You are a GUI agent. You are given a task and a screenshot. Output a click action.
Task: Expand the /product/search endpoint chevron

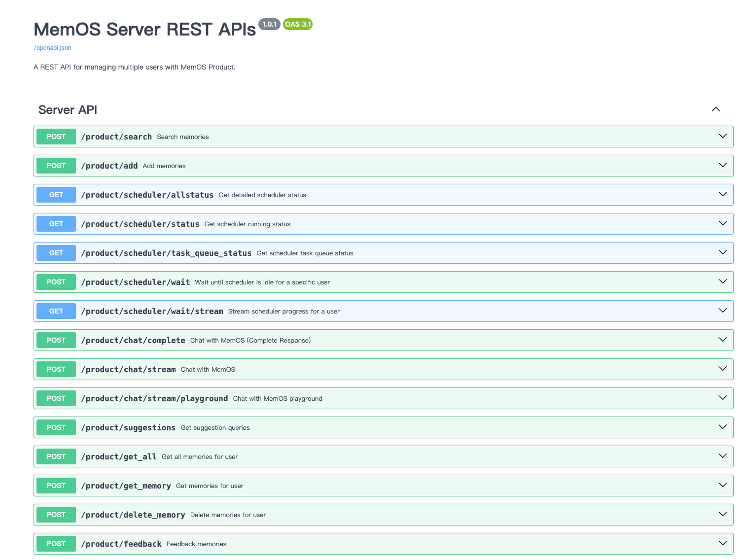pos(722,136)
